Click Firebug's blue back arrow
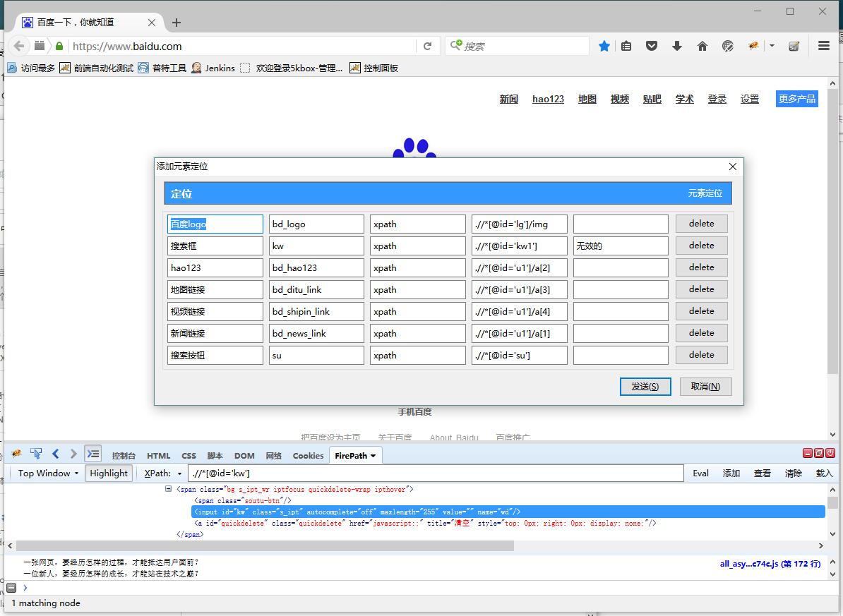 55,454
